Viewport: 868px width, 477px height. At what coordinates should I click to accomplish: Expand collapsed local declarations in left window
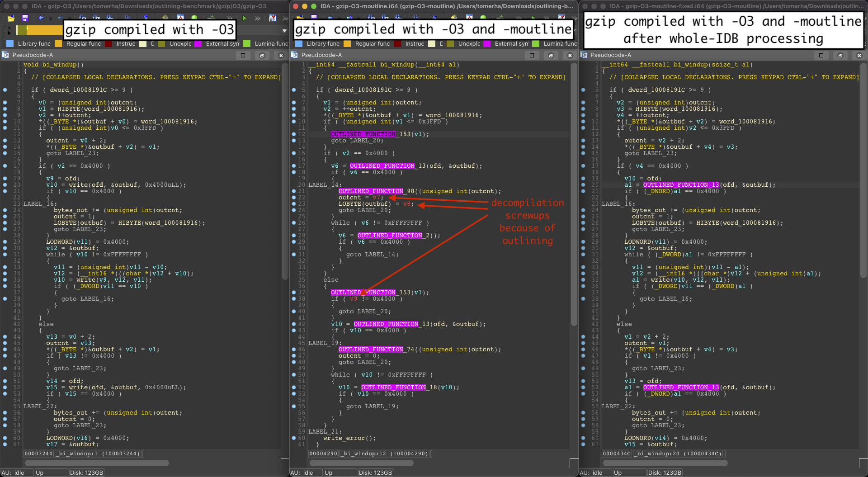tap(156, 77)
